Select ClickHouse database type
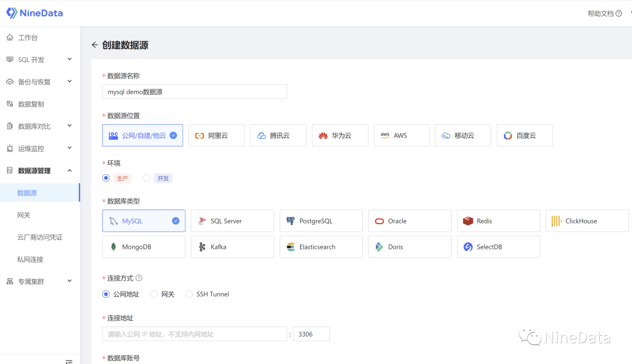 tap(588, 221)
